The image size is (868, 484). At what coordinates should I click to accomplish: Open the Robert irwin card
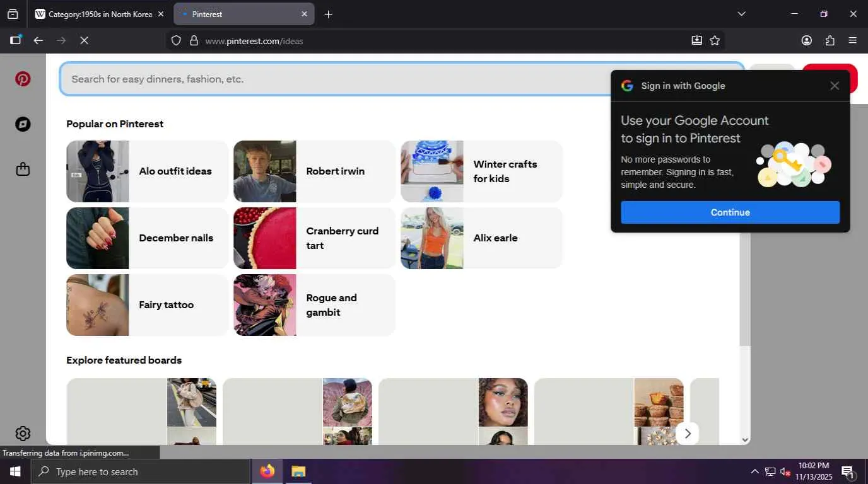(x=315, y=171)
